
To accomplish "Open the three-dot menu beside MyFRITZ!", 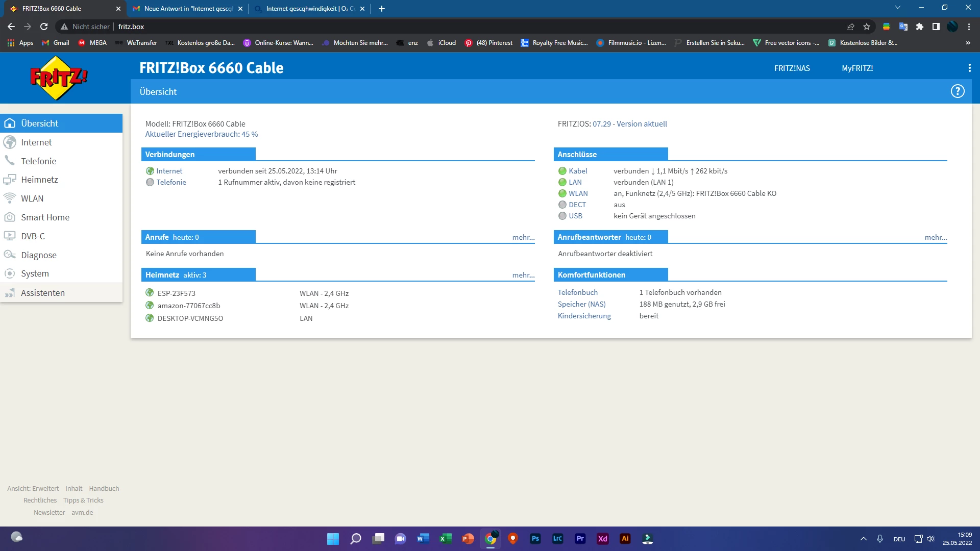I will click(969, 68).
